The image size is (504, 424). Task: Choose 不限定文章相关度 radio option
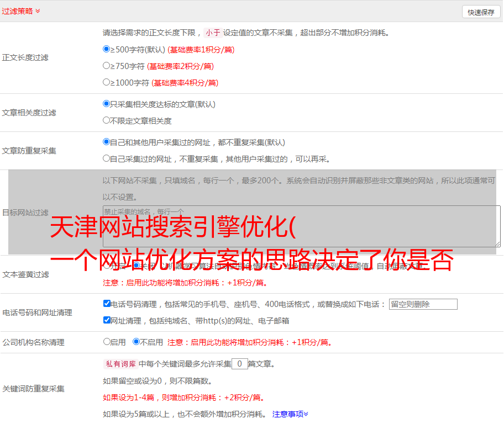pyautogui.click(x=107, y=120)
